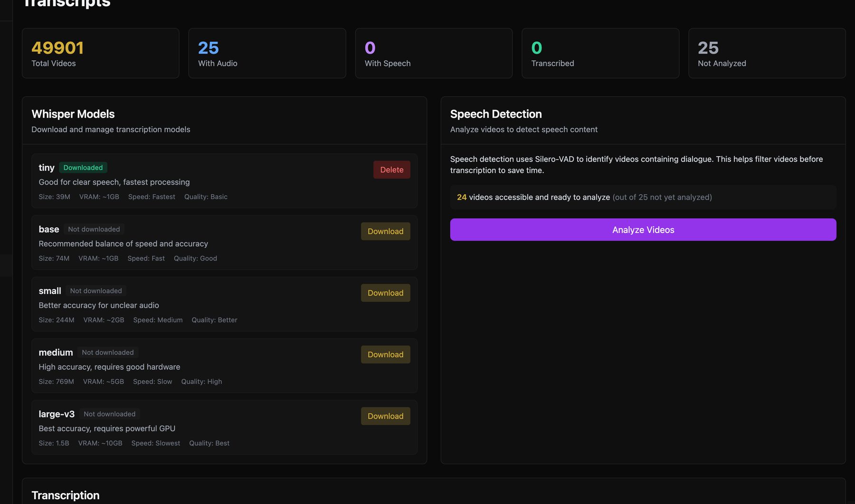Click the videos ready to analyze notice

(584, 197)
